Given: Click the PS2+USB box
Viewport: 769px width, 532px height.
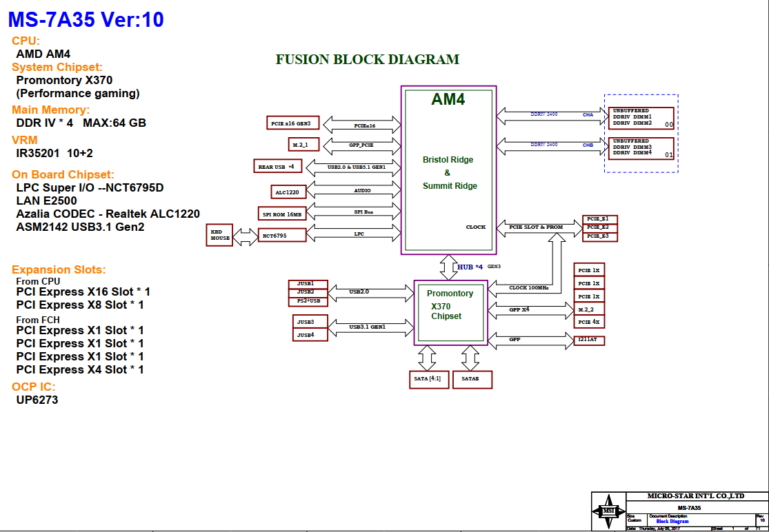Looking at the screenshot, I should [x=308, y=301].
